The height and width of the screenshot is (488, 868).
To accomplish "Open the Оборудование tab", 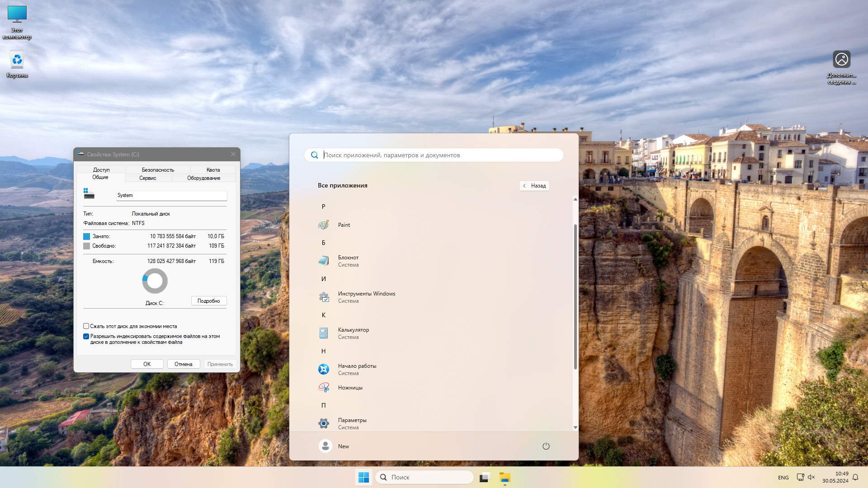I will coord(203,178).
